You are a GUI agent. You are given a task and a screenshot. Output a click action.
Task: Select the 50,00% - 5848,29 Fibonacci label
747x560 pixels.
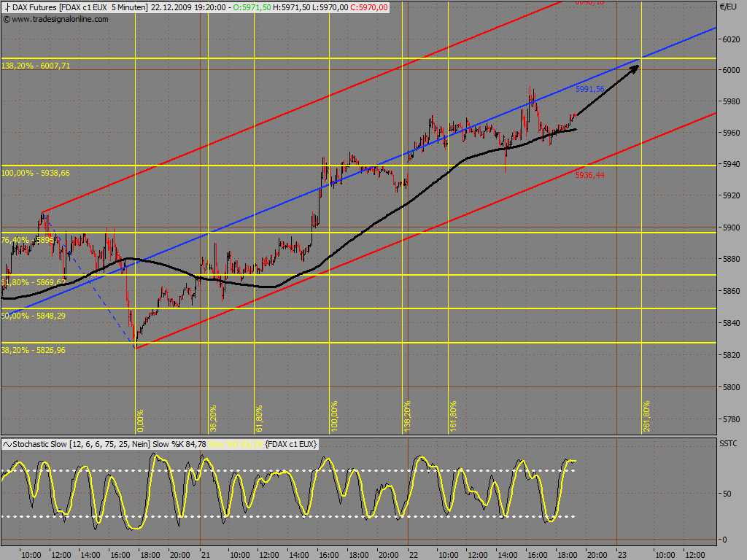[34, 316]
